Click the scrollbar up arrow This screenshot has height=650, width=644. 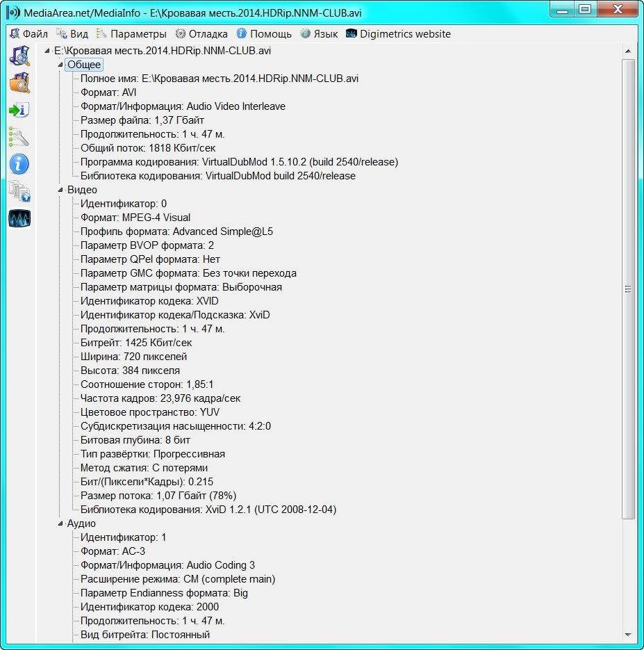[x=628, y=51]
